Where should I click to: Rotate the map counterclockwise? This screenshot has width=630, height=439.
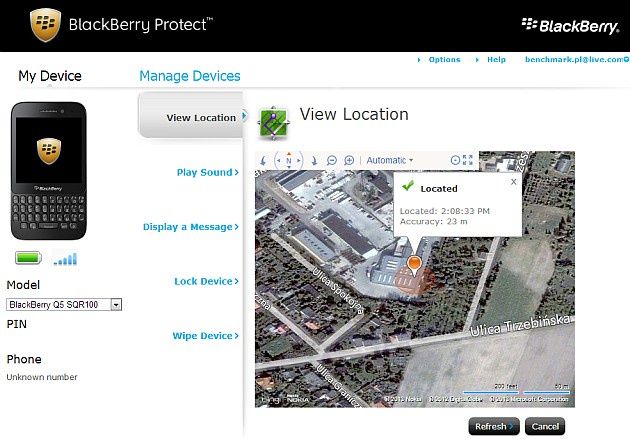click(x=263, y=161)
